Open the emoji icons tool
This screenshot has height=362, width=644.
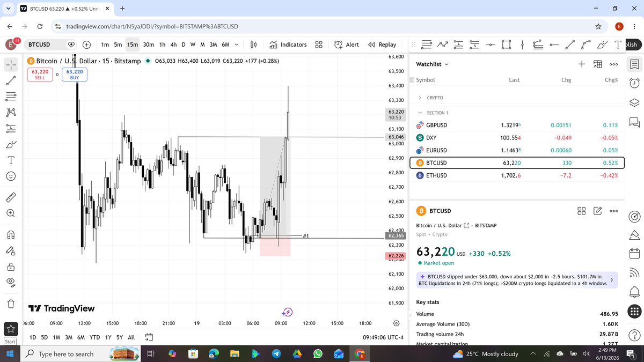[11, 176]
